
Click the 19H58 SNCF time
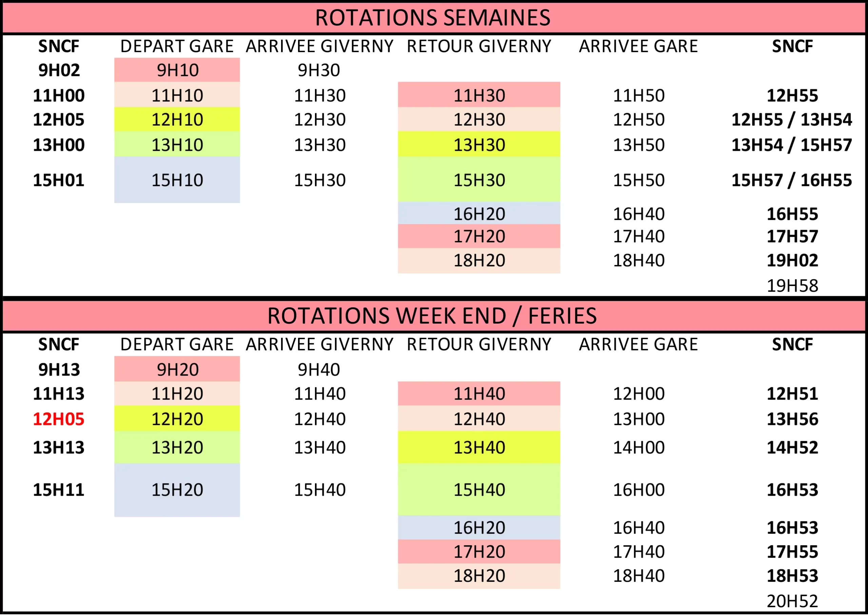(792, 286)
